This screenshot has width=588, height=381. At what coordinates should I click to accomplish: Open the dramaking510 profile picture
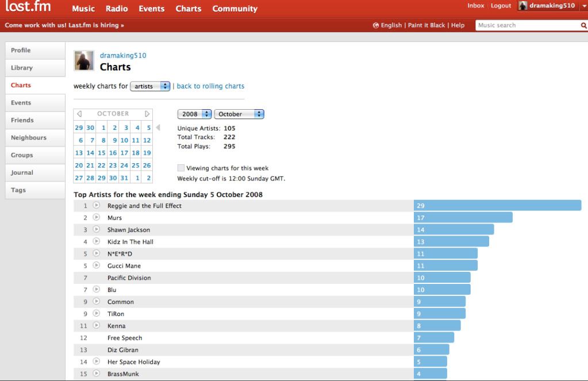(x=84, y=60)
